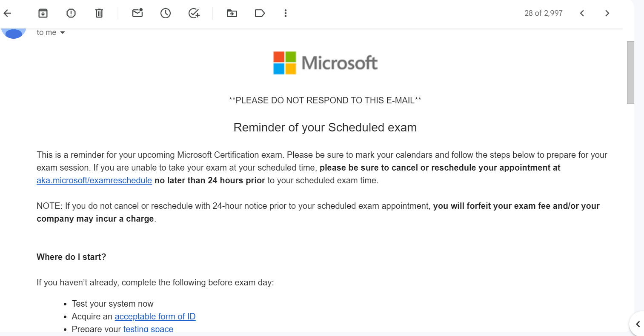The image size is (644, 336).
Task: Click the sender's profile avatar
Action: (14, 32)
